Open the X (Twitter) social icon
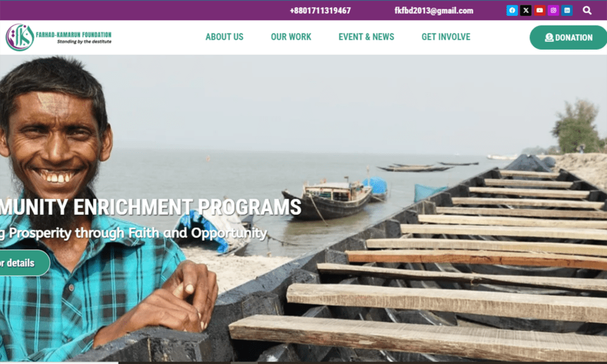Viewport: 607px width, 364px height. coord(526,11)
